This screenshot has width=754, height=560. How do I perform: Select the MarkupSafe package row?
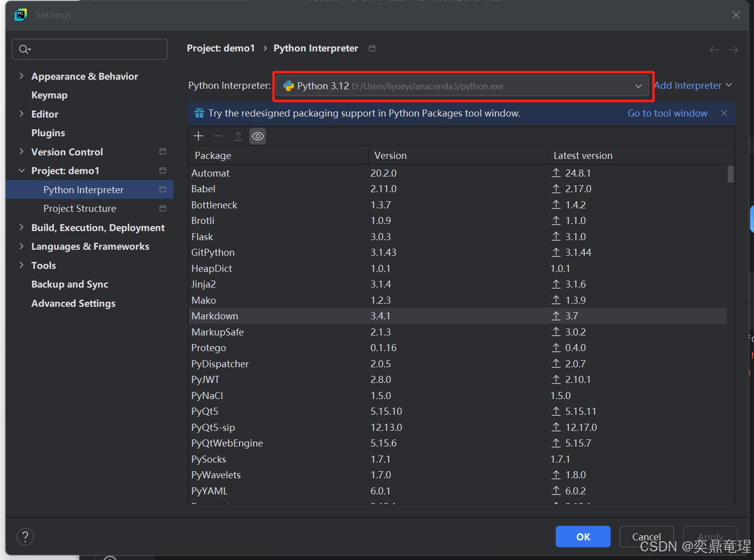pos(458,332)
